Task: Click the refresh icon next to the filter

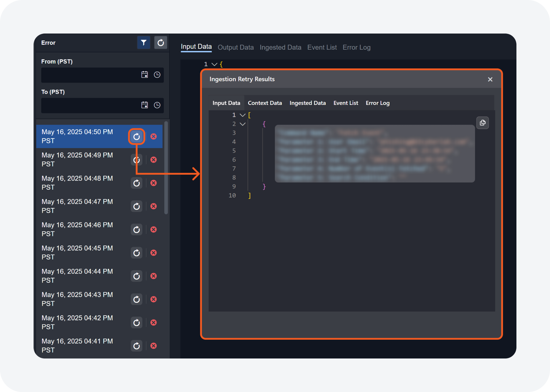Action: pyautogui.click(x=161, y=43)
